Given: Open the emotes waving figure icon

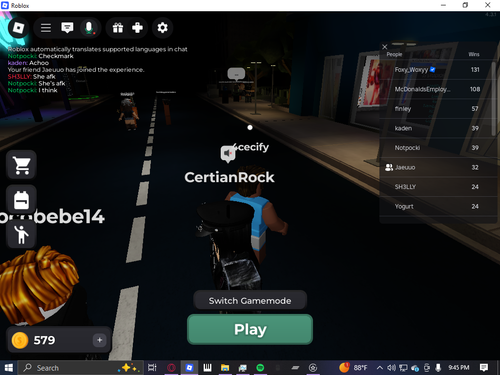Looking at the screenshot, I should tap(21, 234).
